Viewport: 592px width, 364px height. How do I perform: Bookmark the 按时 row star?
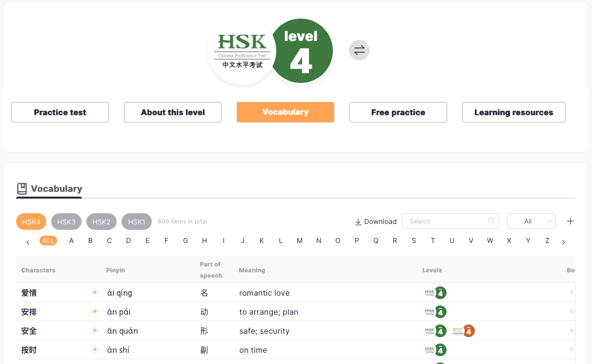571,349
